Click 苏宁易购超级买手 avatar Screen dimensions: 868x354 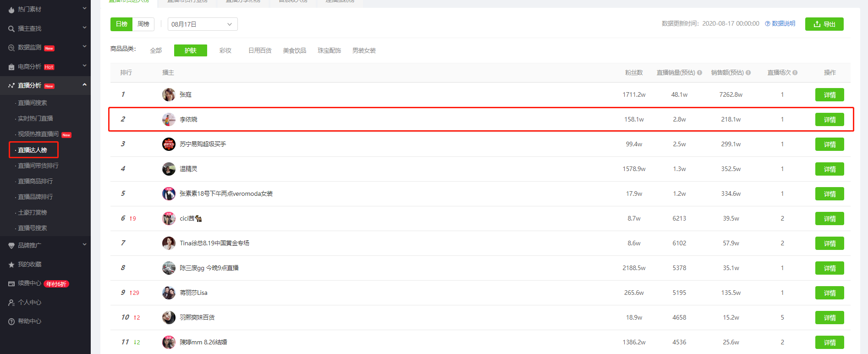pyautogui.click(x=169, y=144)
